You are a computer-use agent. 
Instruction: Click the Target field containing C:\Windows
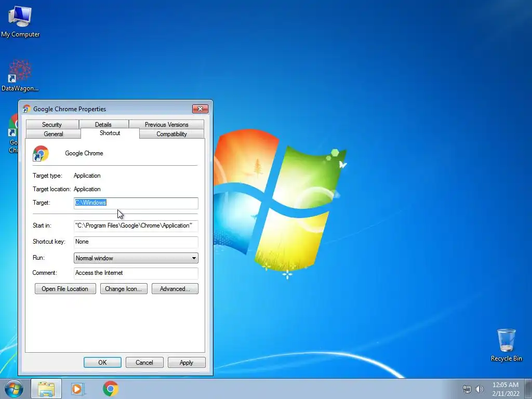pyautogui.click(x=136, y=203)
